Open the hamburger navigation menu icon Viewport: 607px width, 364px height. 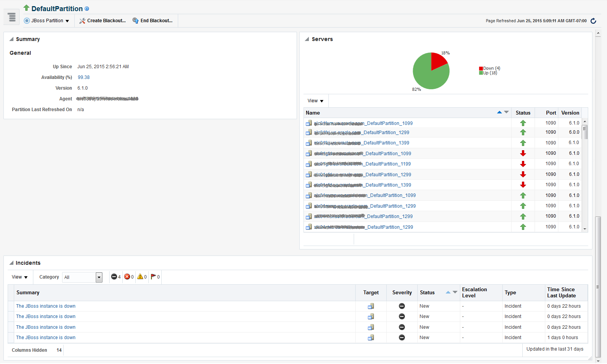[12, 17]
